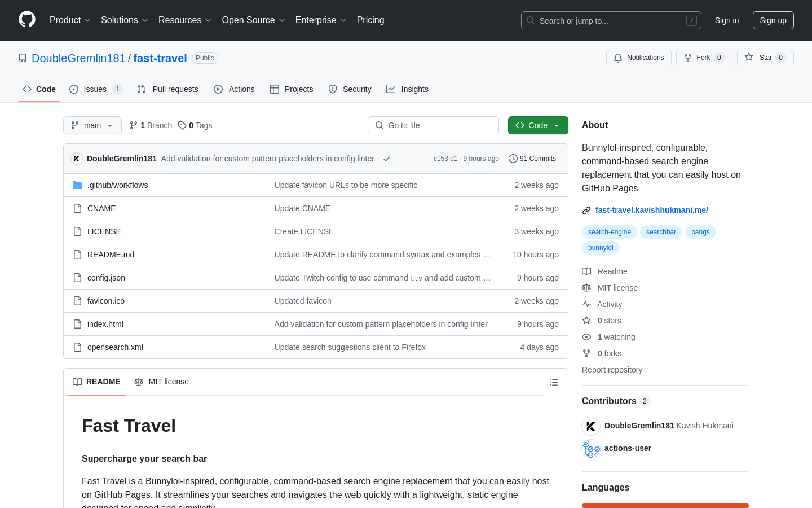Select the Code tab
The width and height of the screenshot is (812, 508).
39,89
